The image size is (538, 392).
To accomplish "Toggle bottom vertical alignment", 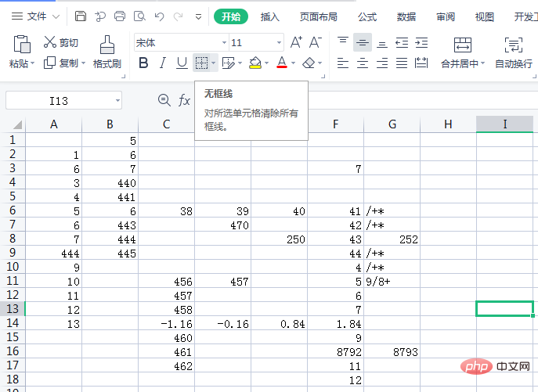I will (382, 44).
